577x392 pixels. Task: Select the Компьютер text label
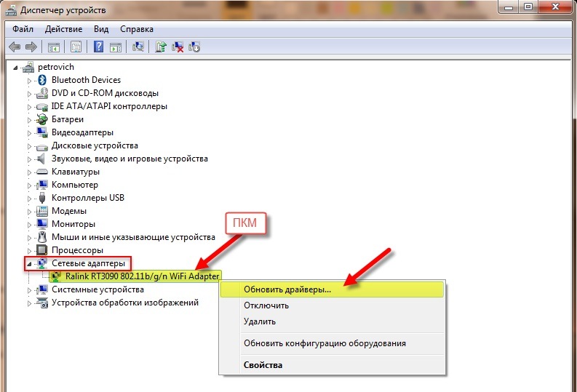75,185
